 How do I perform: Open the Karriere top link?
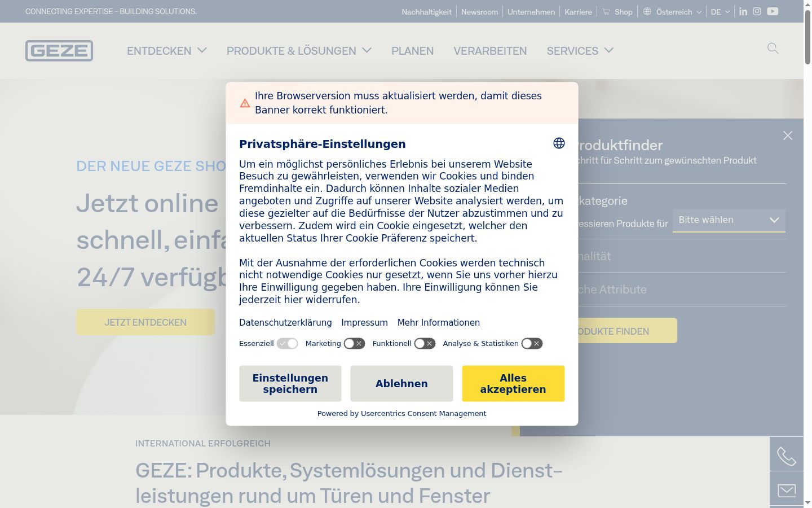pos(579,12)
